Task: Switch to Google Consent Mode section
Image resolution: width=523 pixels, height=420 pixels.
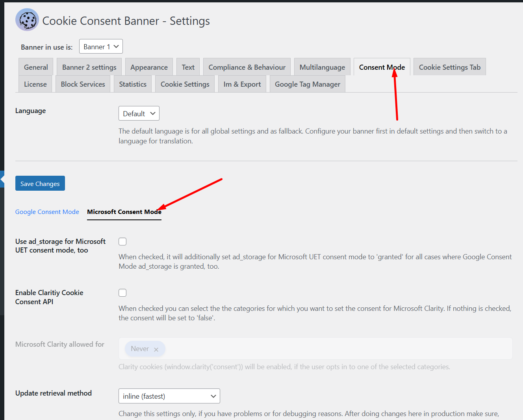Action: [x=47, y=212]
